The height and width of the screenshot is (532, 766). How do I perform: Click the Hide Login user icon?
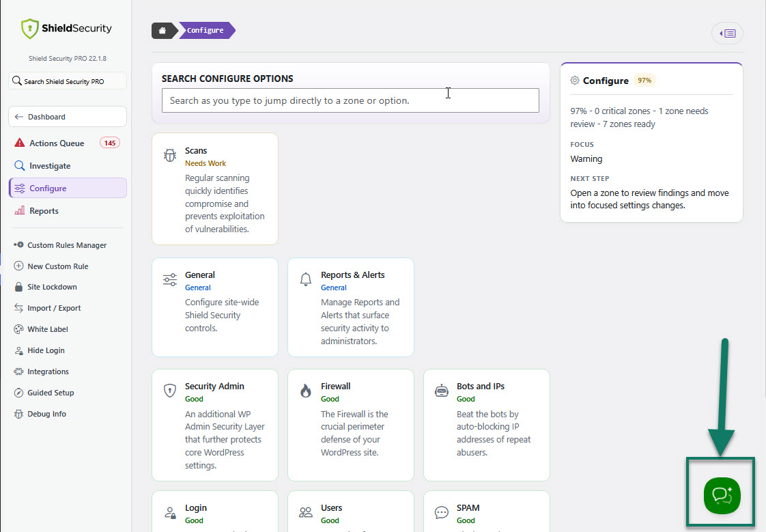[x=18, y=350]
